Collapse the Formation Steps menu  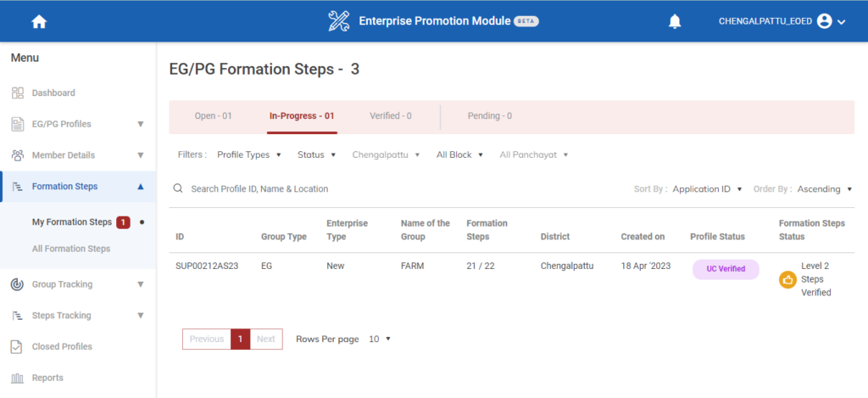click(140, 187)
